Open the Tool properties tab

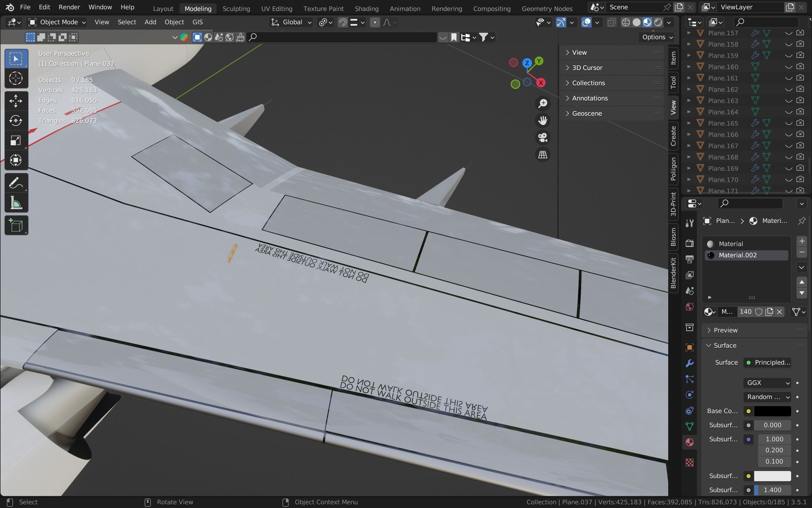690,223
